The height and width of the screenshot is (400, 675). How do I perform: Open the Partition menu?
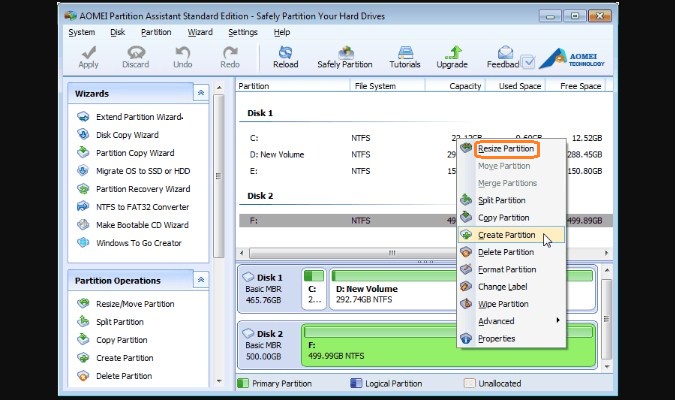pyautogui.click(x=156, y=32)
